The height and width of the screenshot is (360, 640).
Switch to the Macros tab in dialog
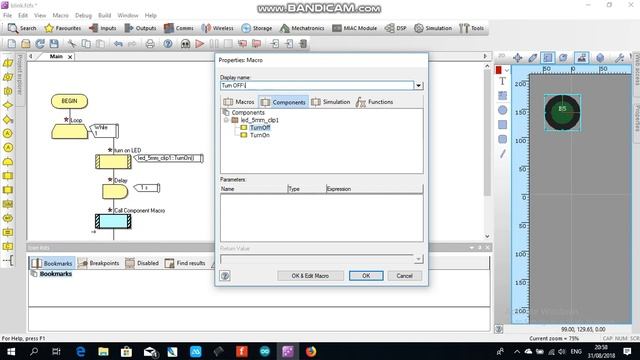(239, 102)
